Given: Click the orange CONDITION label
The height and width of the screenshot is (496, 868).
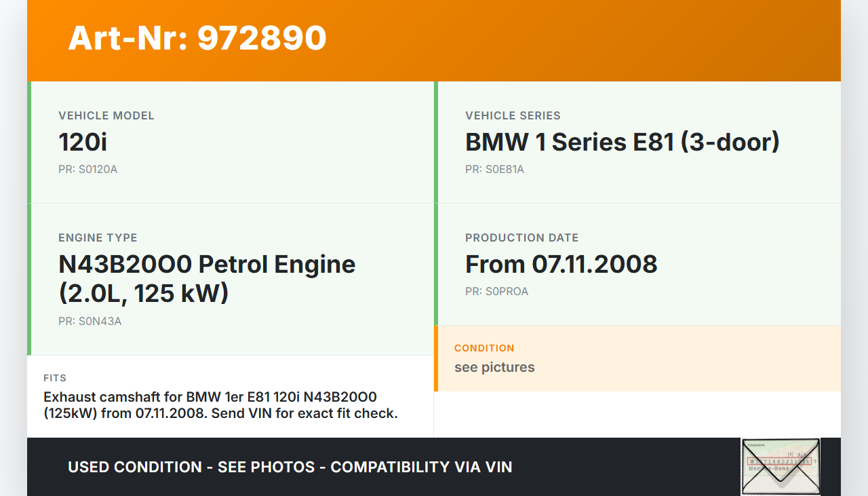Looking at the screenshot, I should 484,348.
